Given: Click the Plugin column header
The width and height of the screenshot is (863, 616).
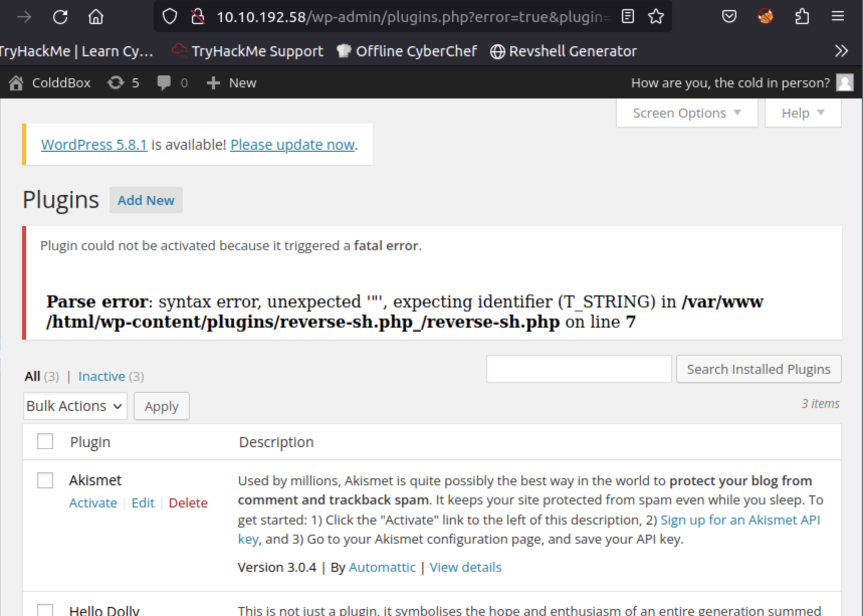Looking at the screenshot, I should 90,442.
